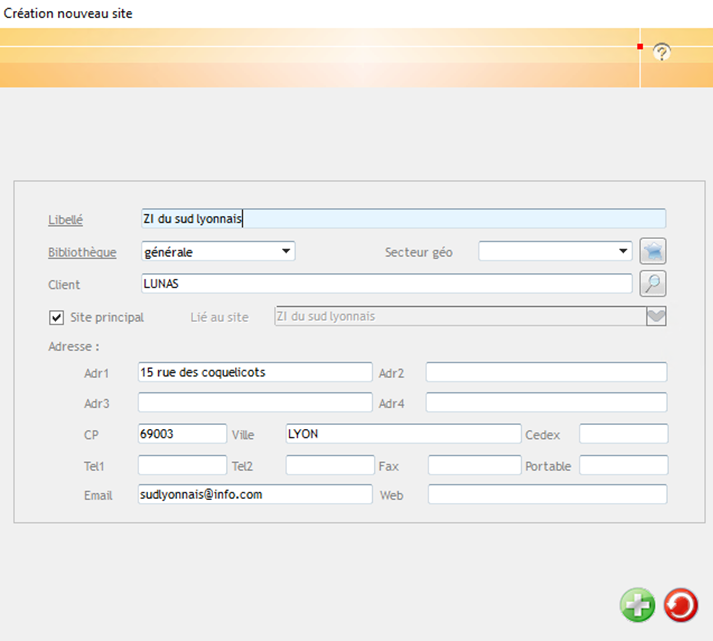Focus the empty Web field
The image size is (713, 641).
coord(546,494)
